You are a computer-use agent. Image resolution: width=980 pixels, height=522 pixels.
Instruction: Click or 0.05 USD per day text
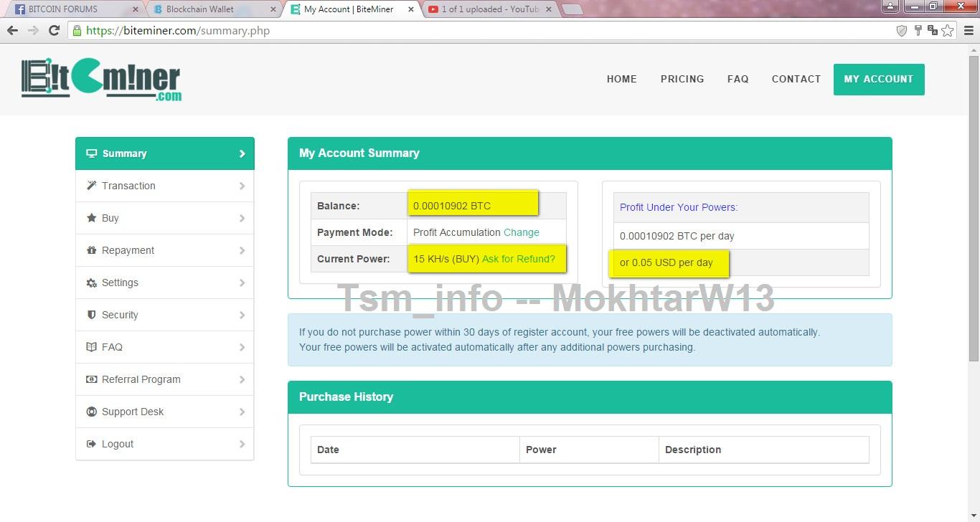[x=666, y=262]
